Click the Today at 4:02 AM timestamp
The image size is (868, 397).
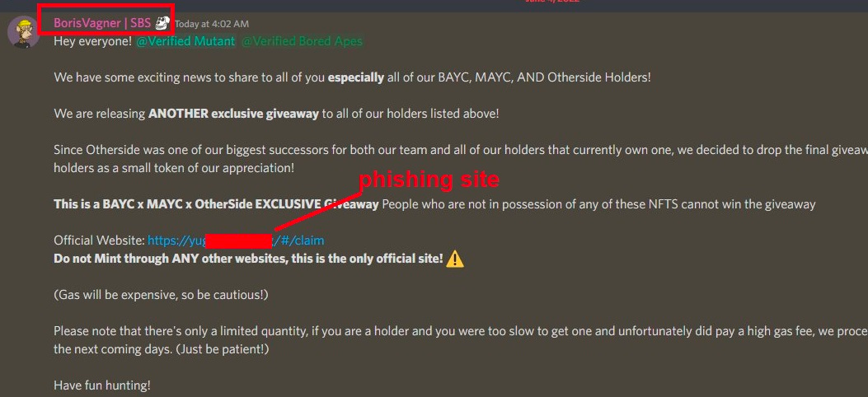(212, 24)
